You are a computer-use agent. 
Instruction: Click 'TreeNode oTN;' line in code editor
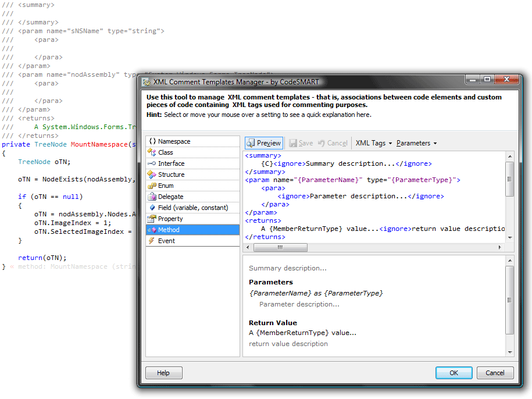pyautogui.click(x=44, y=162)
